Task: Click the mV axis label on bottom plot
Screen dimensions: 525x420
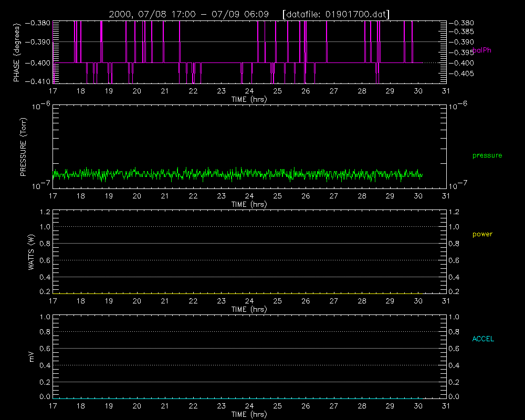Action: point(31,356)
